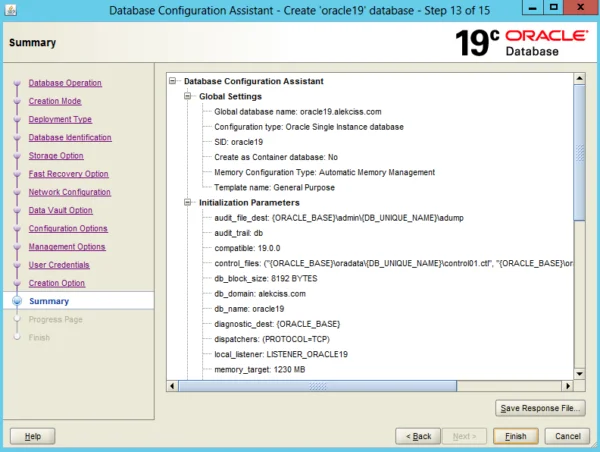Click Finish to create the database
The width and height of the screenshot is (600, 452).
[x=515, y=436]
